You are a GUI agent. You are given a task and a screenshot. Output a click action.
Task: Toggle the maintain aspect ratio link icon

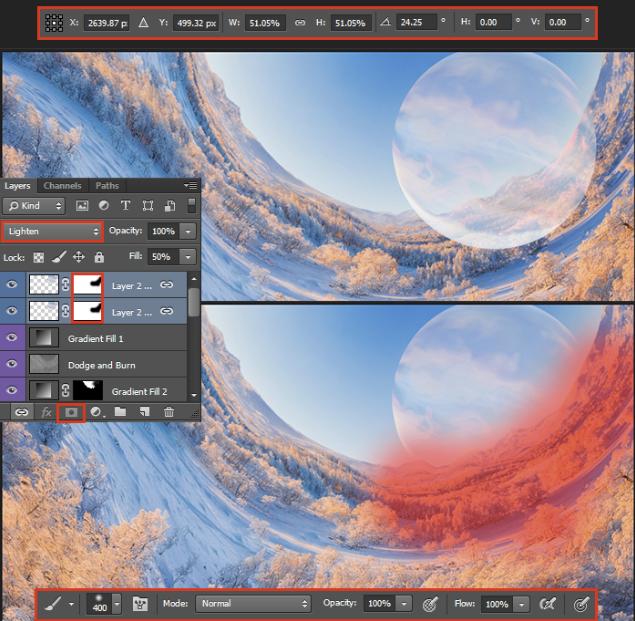[x=300, y=22]
